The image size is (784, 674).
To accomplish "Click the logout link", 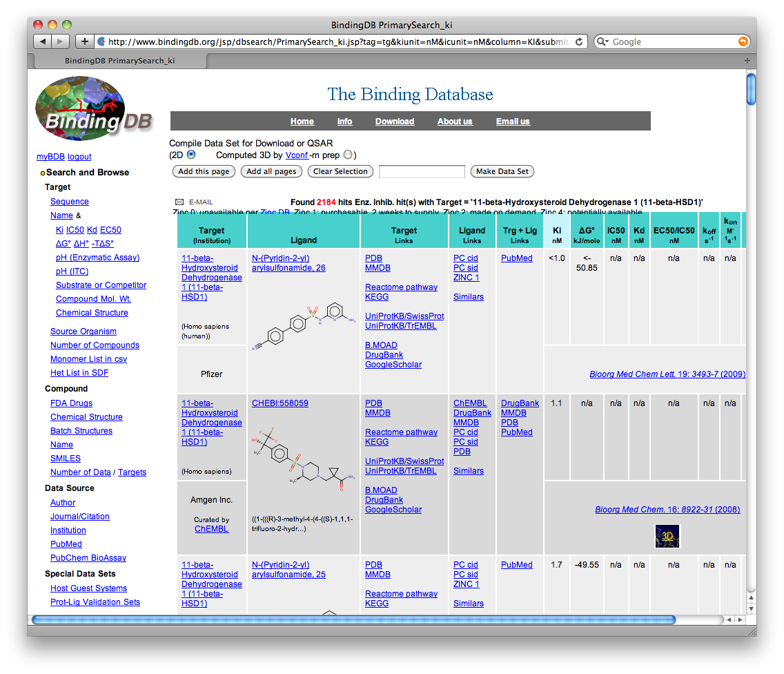I will click(x=79, y=157).
